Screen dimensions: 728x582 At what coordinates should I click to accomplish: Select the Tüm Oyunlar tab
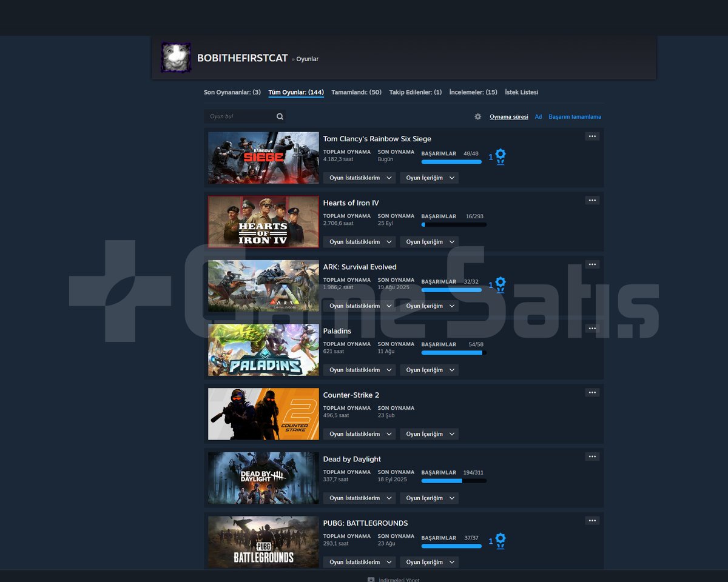click(296, 92)
